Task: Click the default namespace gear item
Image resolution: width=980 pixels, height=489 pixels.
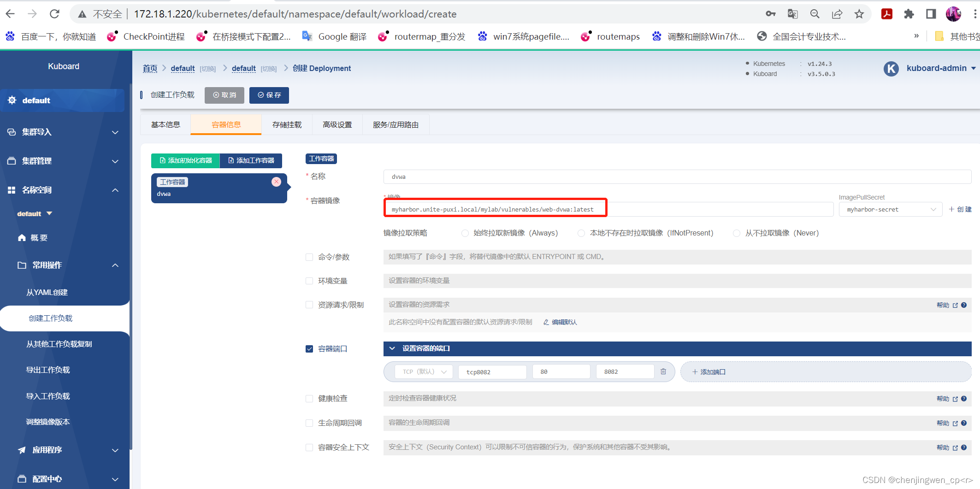Action: [62, 100]
